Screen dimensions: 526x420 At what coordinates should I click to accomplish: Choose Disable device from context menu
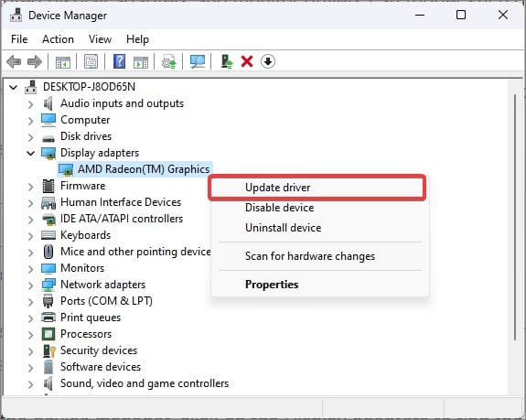pos(320,208)
